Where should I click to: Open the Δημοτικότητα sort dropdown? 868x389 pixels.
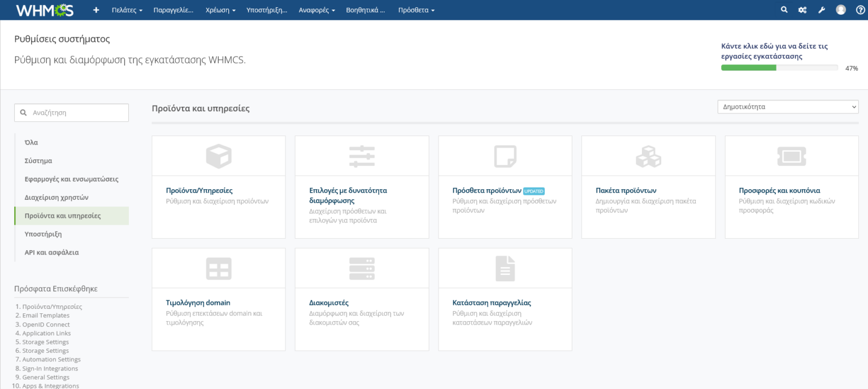coord(788,107)
